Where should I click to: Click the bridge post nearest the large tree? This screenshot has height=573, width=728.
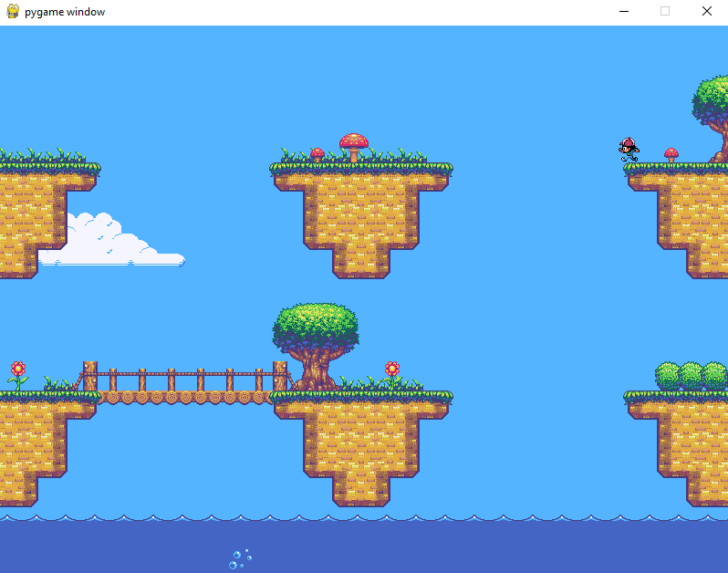(x=279, y=376)
